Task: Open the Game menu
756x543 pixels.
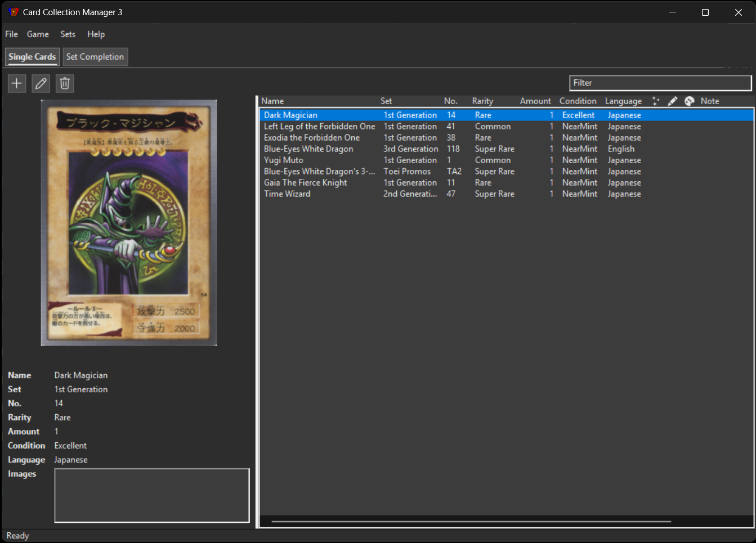Action: coord(38,34)
